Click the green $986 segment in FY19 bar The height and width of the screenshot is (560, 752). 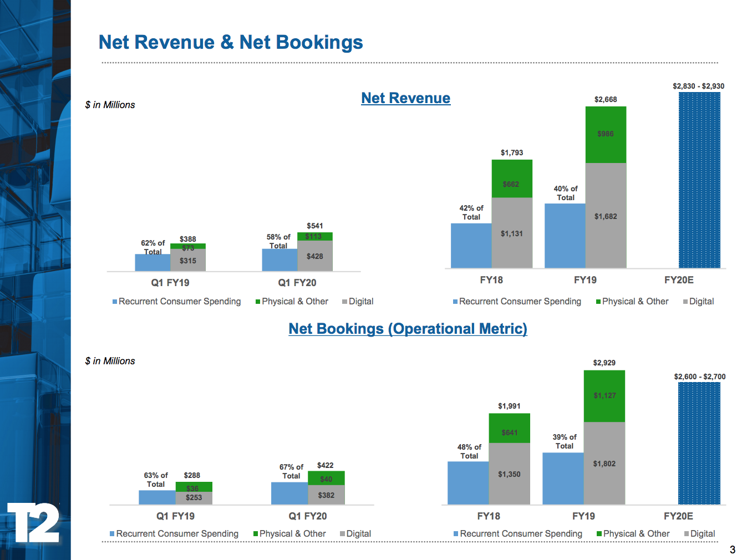(x=606, y=133)
